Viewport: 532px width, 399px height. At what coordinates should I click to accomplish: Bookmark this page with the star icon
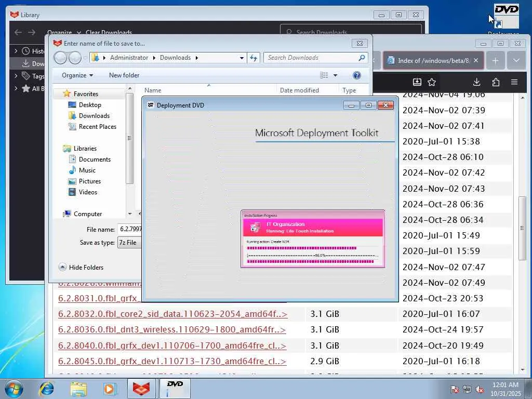click(x=432, y=82)
